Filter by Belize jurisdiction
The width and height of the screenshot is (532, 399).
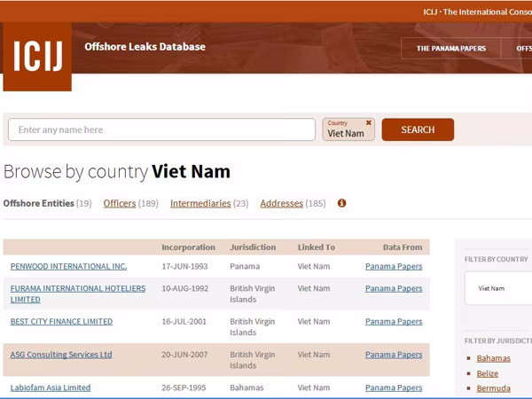[489, 373]
